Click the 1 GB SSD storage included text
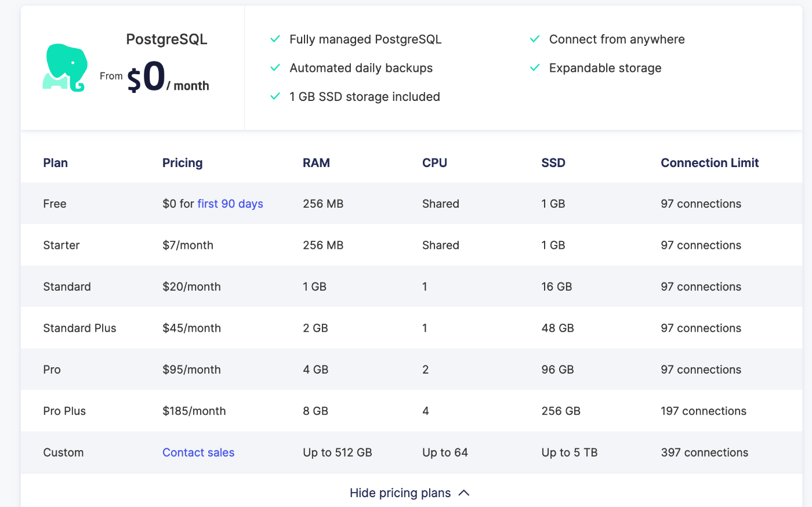This screenshot has height=507, width=812. (x=365, y=97)
